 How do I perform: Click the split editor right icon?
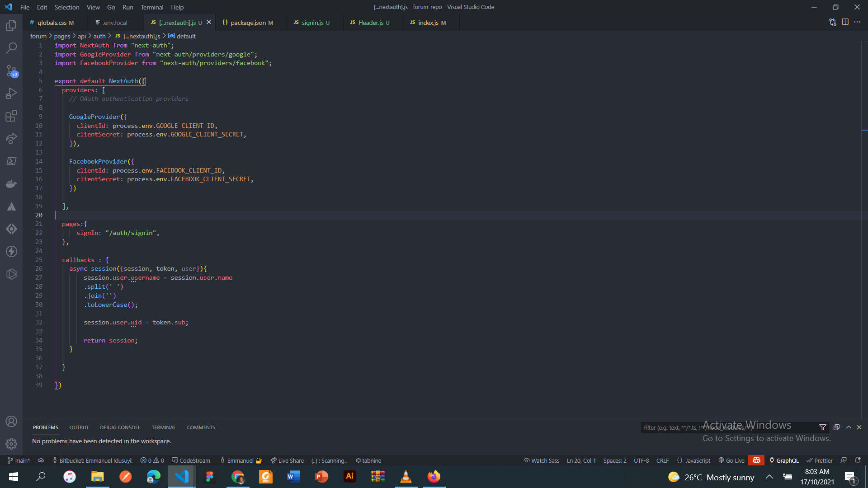coord(845,22)
